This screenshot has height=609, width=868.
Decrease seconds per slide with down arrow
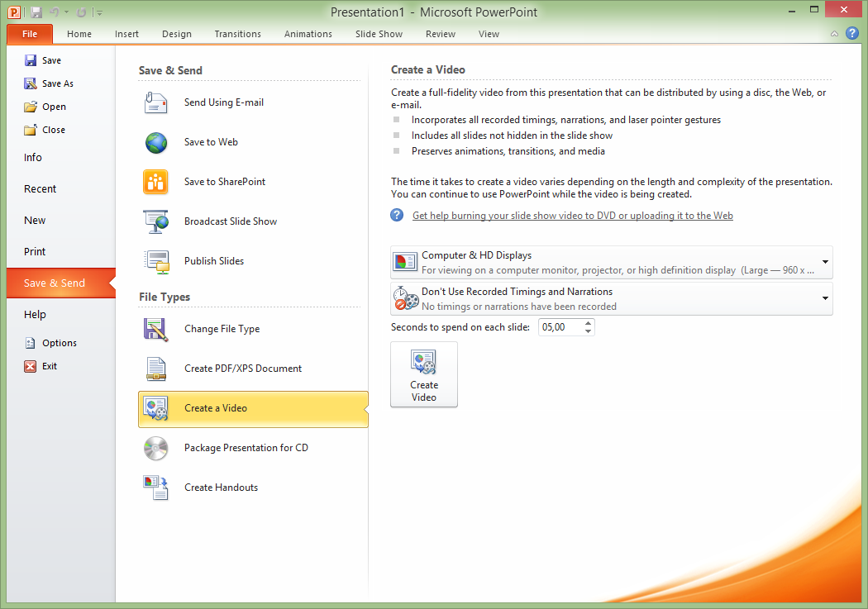589,331
